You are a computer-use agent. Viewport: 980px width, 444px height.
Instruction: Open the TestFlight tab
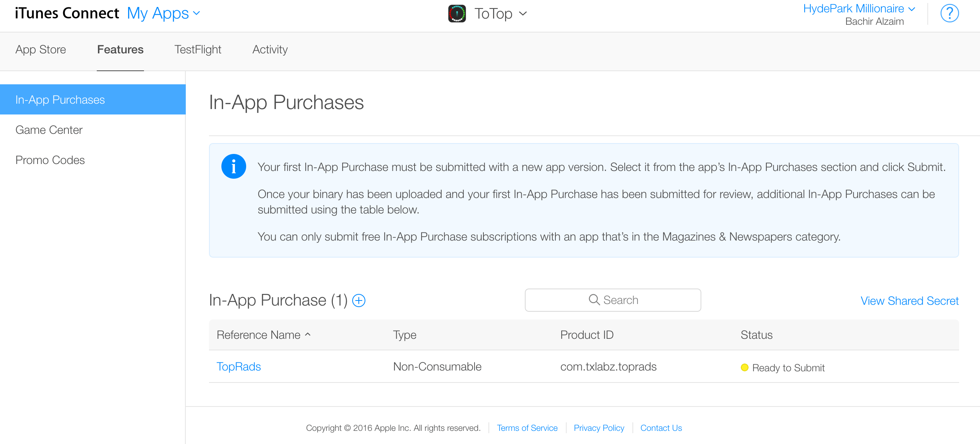click(198, 50)
